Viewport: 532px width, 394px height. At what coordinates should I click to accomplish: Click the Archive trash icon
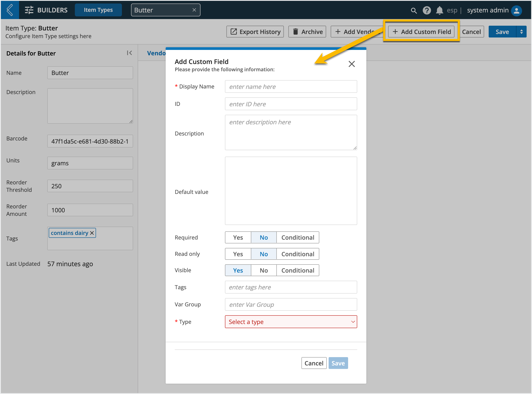tap(295, 31)
